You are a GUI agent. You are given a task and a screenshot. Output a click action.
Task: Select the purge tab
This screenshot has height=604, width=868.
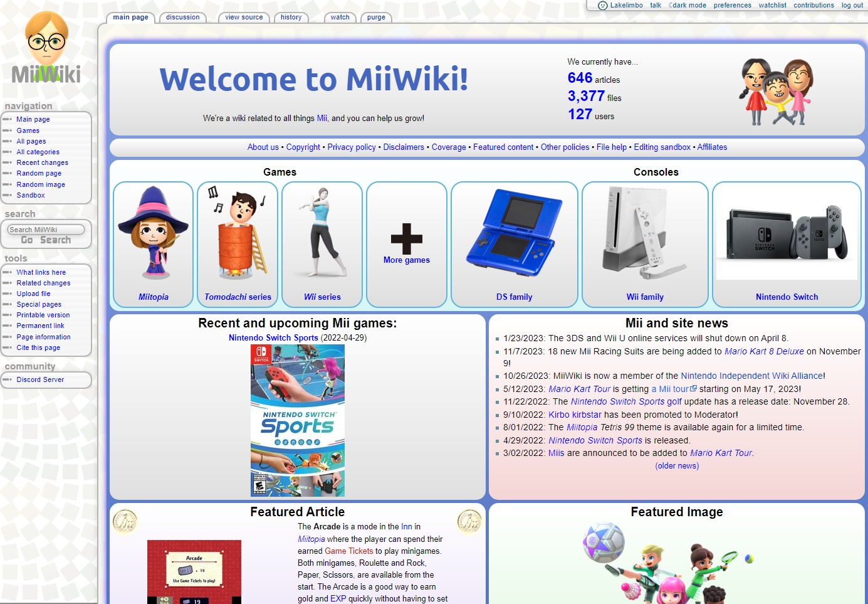[x=376, y=18]
